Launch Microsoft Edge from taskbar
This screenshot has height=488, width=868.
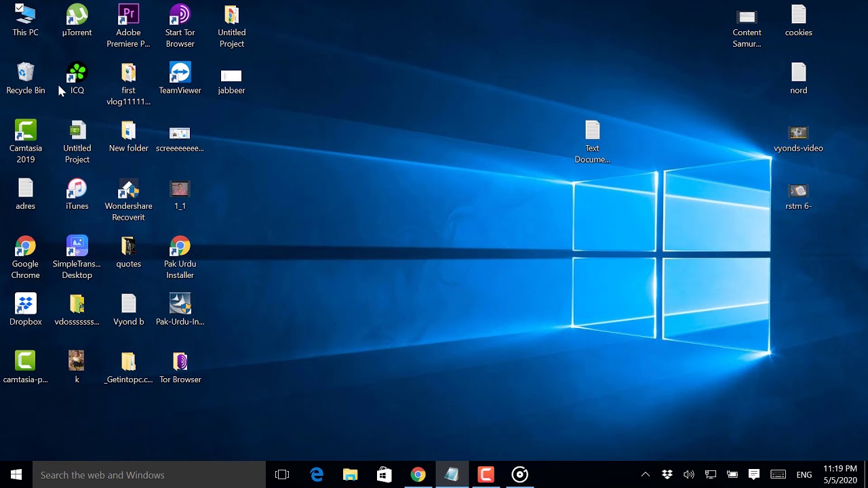[317, 474]
